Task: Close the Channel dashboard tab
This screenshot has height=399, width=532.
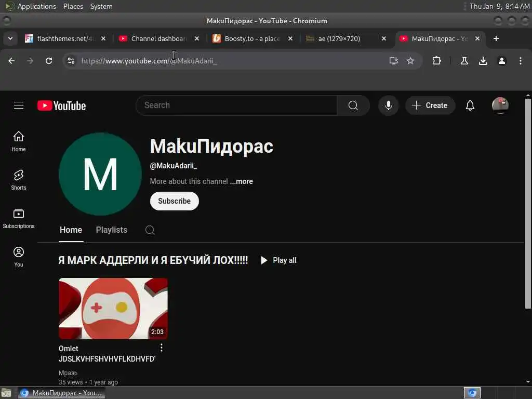Action: (197, 38)
